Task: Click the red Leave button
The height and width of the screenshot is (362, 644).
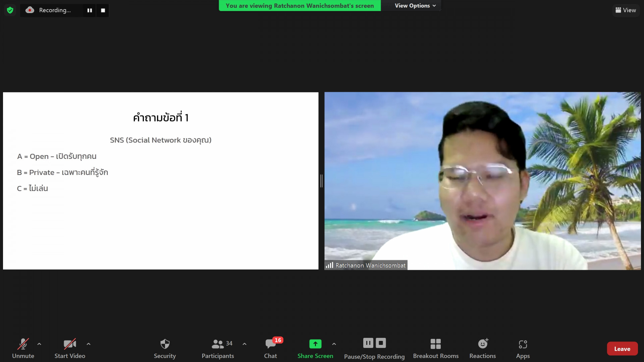Action: click(x=622, y=349)
